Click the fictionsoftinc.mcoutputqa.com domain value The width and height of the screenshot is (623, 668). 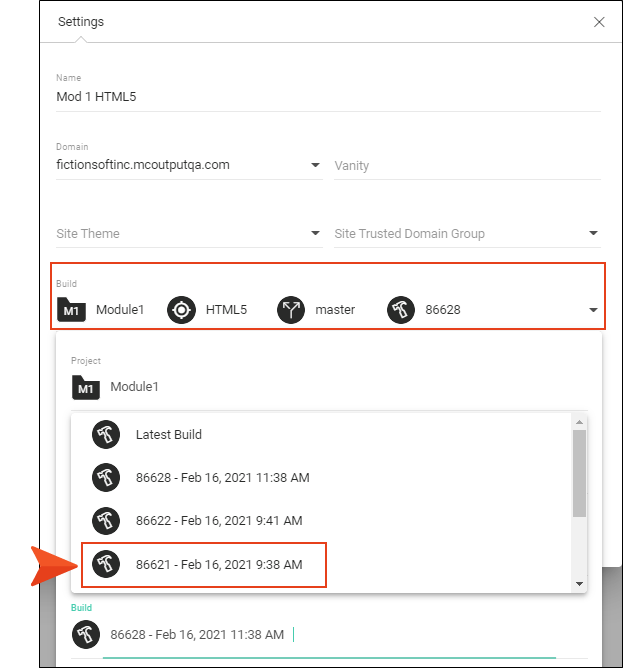pyautogui.click(x=143, y=165)
